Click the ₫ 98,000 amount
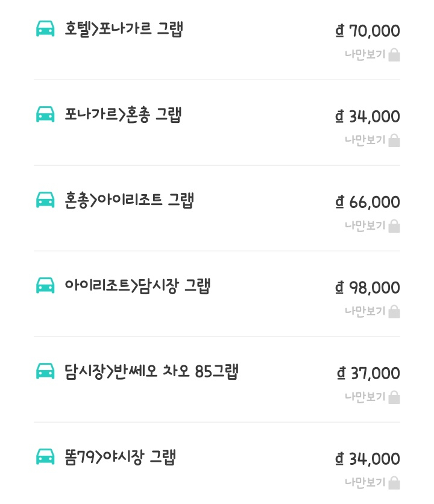The image size is (434, 504). tap(368, 288)
